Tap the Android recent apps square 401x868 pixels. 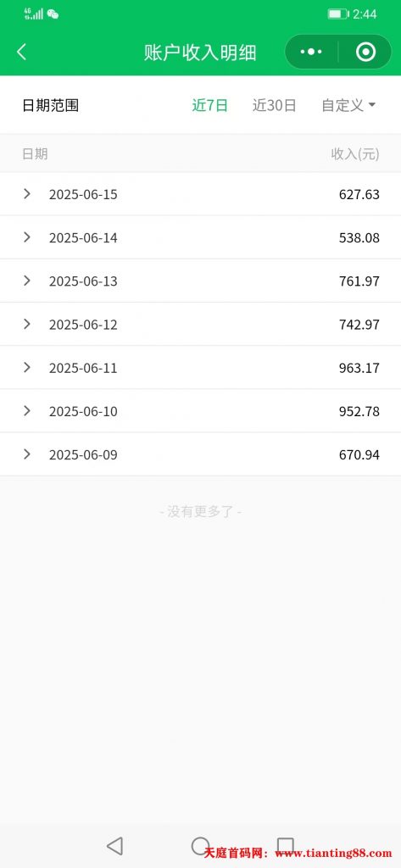tap(285, 845)
